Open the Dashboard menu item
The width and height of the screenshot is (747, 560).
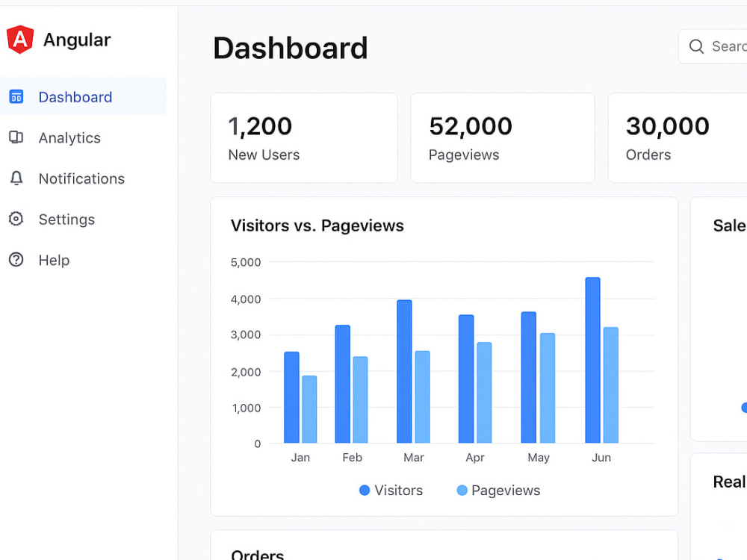coord(84,96)
